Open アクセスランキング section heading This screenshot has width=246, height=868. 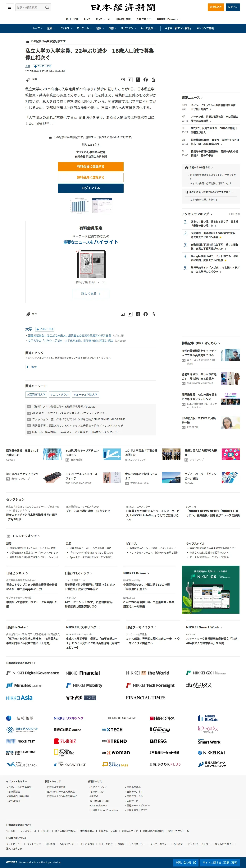(197, 214)
